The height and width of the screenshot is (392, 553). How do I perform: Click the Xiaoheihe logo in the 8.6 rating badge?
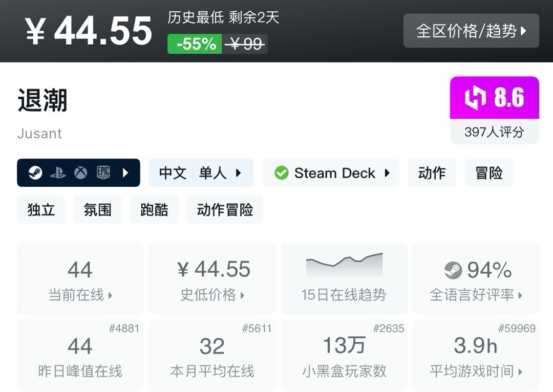tap(475, 98)
